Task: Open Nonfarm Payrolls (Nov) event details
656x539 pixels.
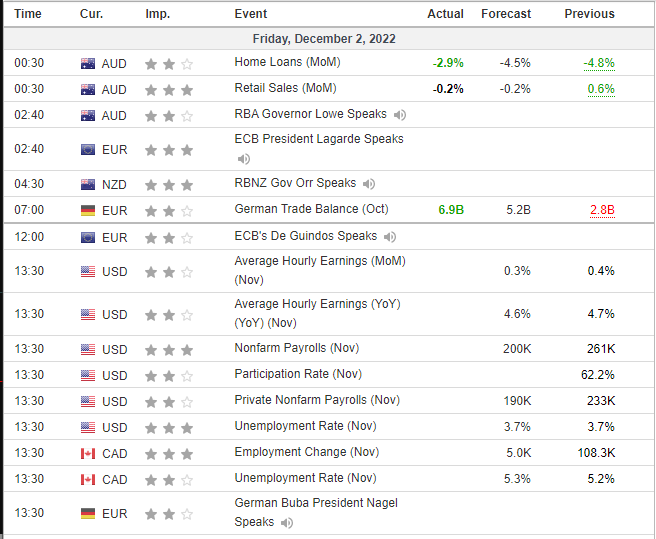Action: [x=296, y=348]
